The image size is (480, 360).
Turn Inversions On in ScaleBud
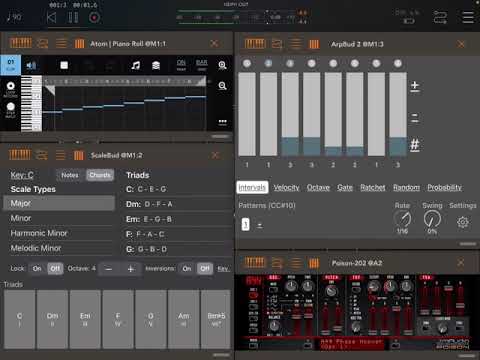click(187, 268)
